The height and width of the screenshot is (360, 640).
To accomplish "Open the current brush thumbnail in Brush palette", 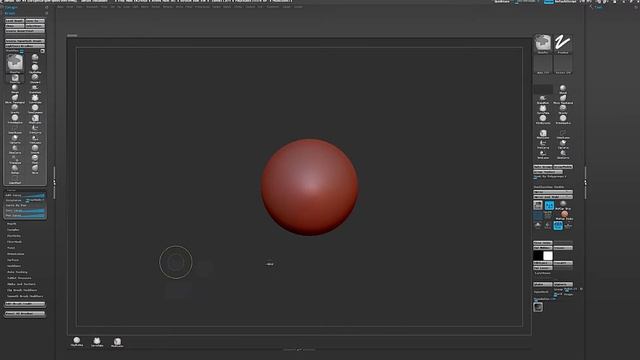I will pyautogui.click(x=15, y=63).
